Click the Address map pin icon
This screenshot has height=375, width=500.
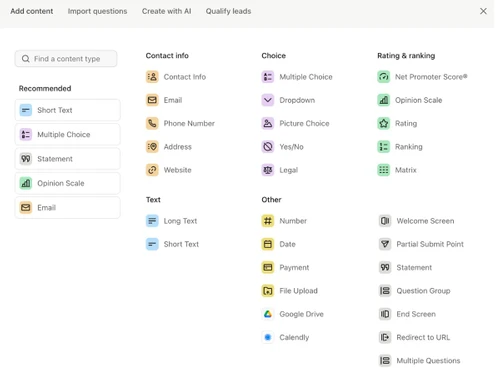pyautogui.click(x=152, y=147)
